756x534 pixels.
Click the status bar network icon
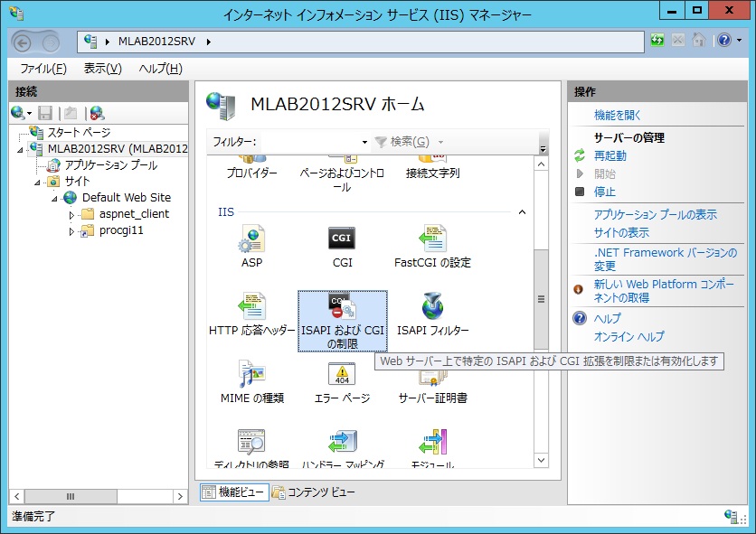732,516
